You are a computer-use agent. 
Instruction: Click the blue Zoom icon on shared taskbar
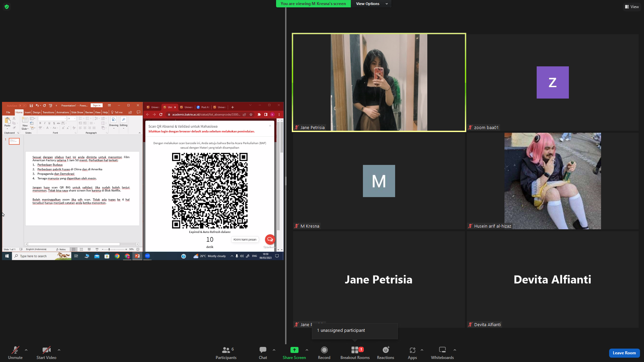147,256
